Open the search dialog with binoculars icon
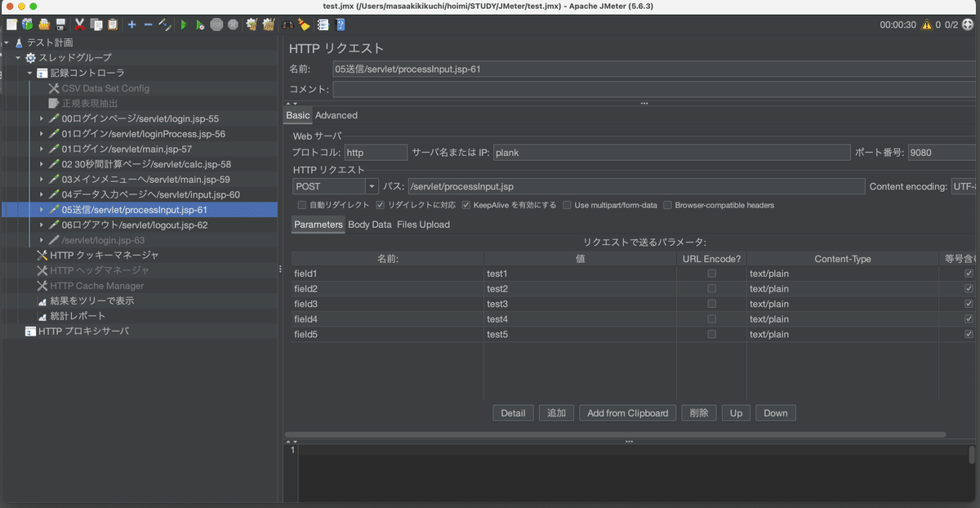 click(x=288, y=25)
